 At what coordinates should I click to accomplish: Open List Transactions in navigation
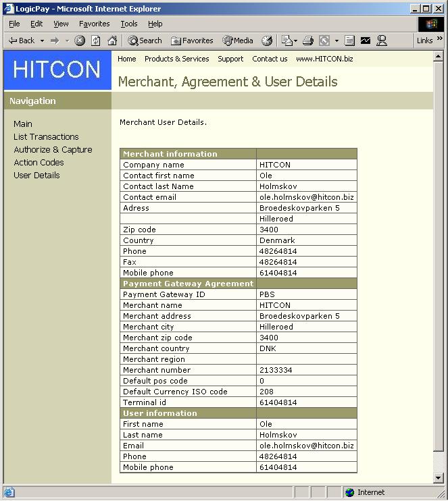(x=46, y=136)
